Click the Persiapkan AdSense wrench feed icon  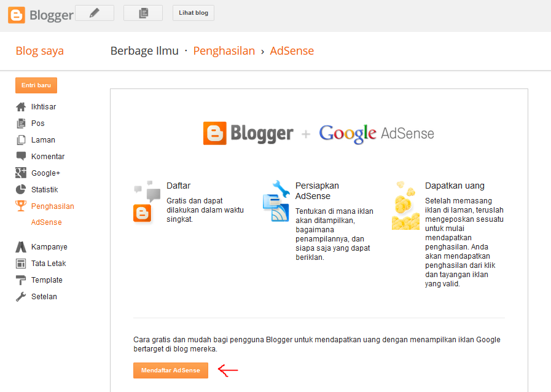(x=276, y=201)
